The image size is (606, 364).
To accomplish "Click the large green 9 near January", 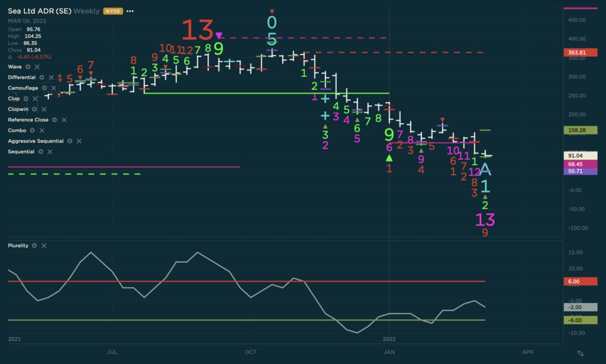I will [389, 134].
